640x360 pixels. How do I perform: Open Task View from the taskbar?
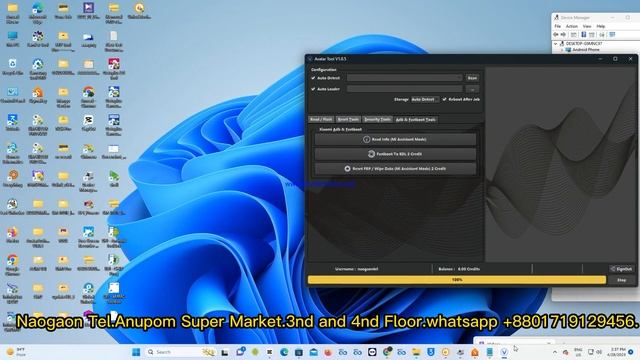tap(224, 352)
